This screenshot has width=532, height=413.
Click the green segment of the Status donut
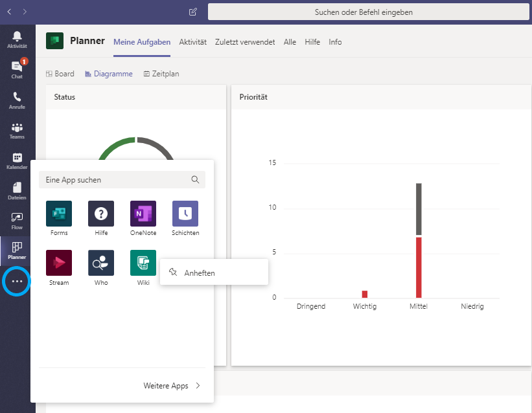(114, 146)
